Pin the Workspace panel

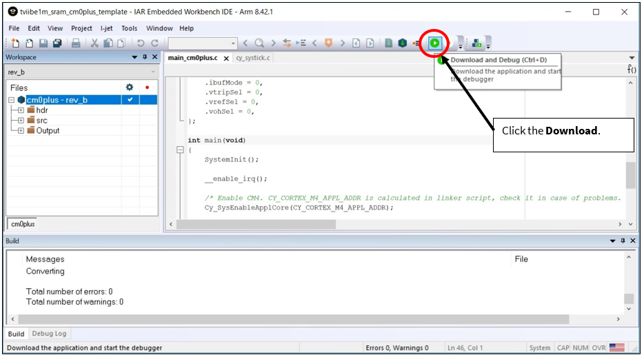[x=145, y=57]
